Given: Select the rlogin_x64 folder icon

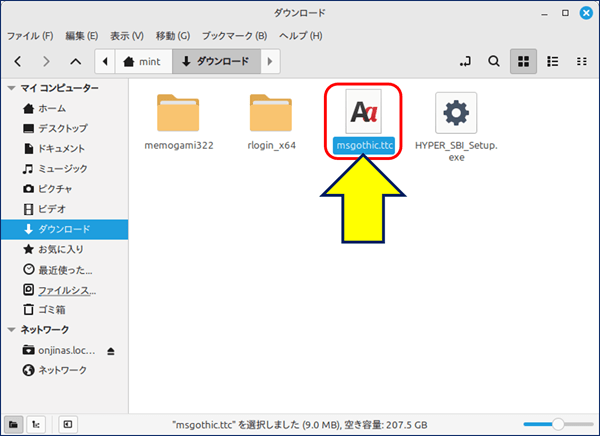Looking at the screenshot, I should click(271, 113).
